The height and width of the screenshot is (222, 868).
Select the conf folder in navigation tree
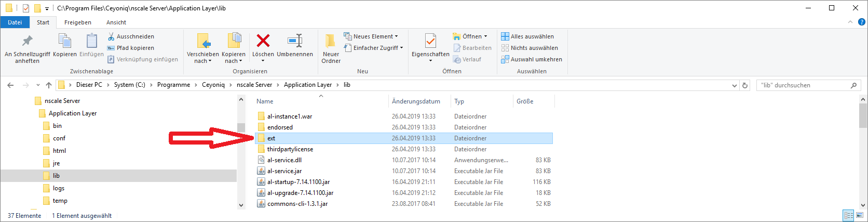pos(59,138)
